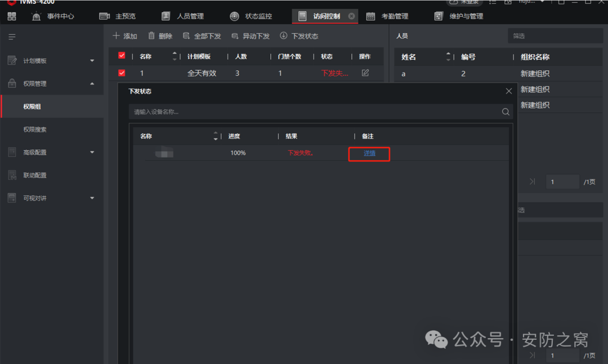Sort the permission group 名称 column
Image resolution: width=608 pixels, height=364 pixels.
click(175, 57)
